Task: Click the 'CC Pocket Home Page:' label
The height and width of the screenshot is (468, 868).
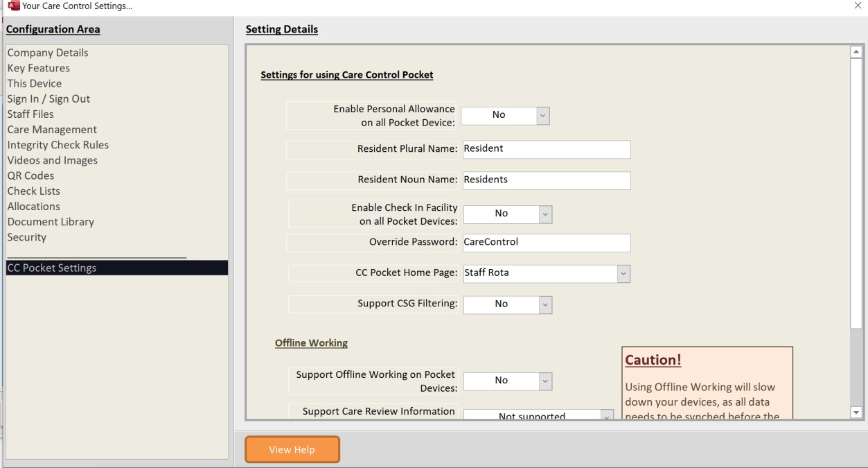Action: tap(407, 272)
